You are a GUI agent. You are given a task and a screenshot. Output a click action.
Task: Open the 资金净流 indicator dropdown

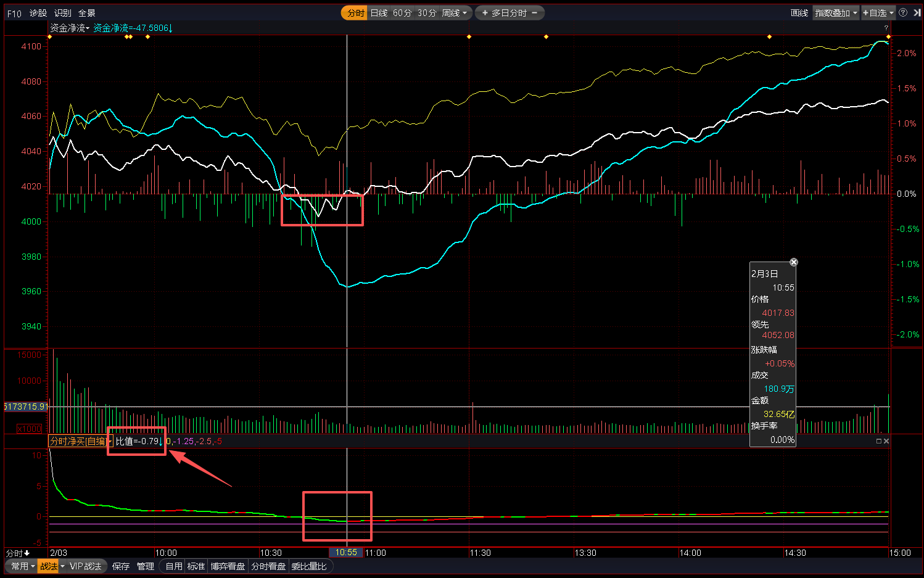69,28
